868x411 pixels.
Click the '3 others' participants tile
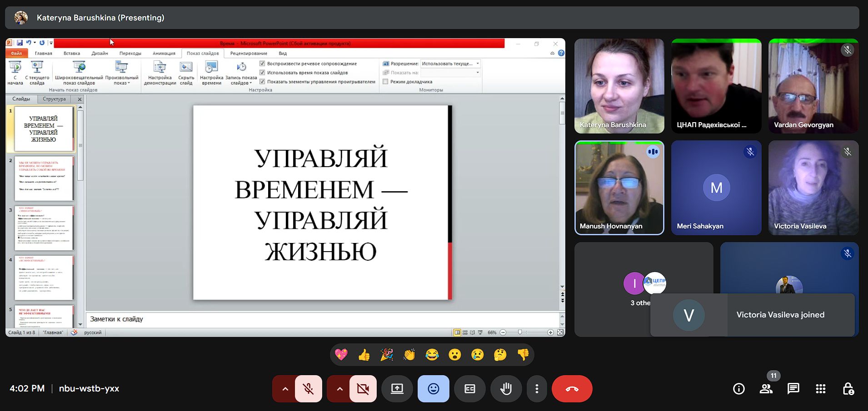(x=644, y=289)
